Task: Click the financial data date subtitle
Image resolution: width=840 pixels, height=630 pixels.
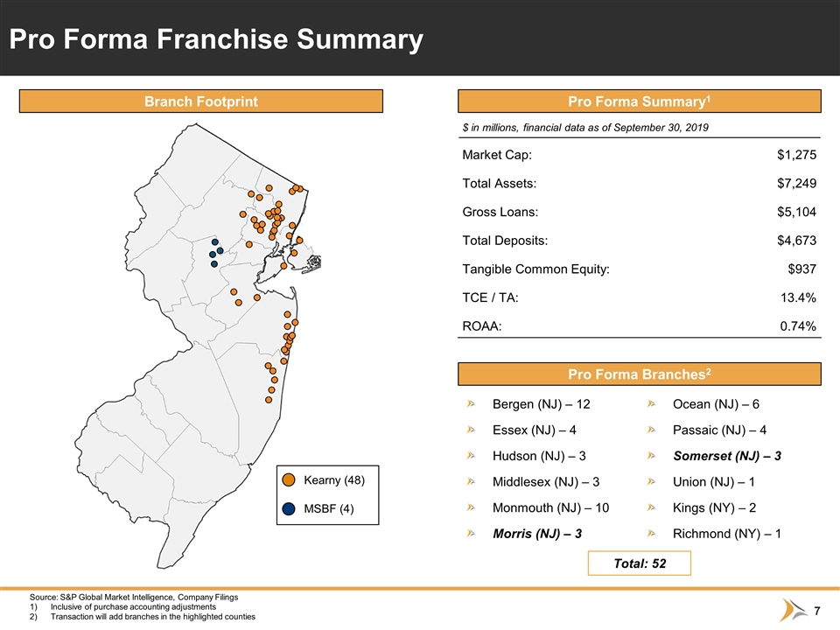Action: pos(585,128)
